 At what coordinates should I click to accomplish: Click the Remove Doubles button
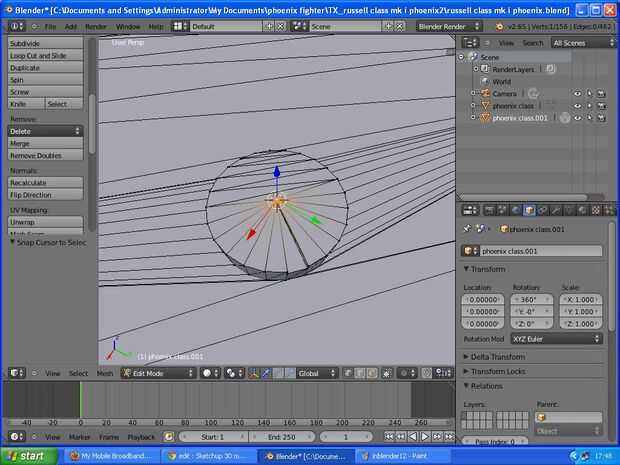tap(45, 155)
